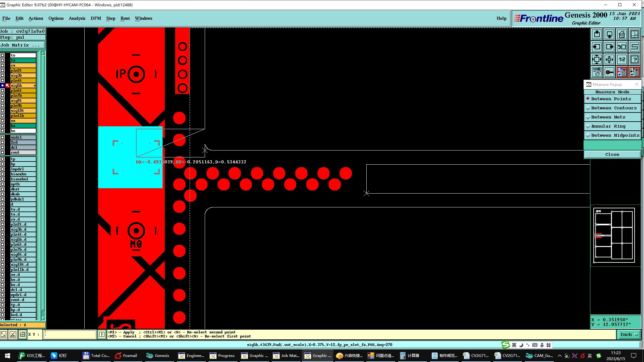Click the pan up arrow icon
The width and height of the screenshot is (644, 362).
coord(597,34)
